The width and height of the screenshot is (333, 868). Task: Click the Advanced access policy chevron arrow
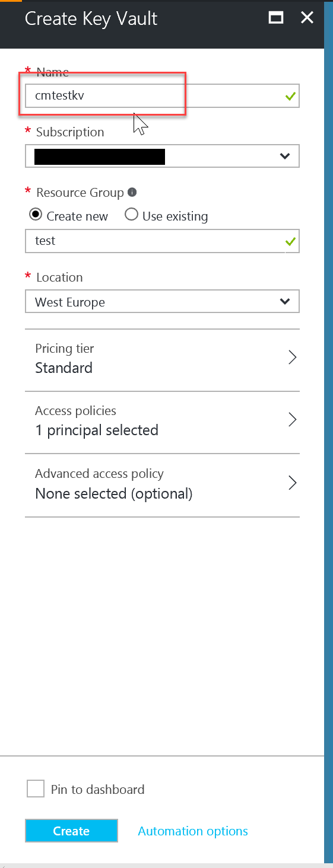click(292, 483)
